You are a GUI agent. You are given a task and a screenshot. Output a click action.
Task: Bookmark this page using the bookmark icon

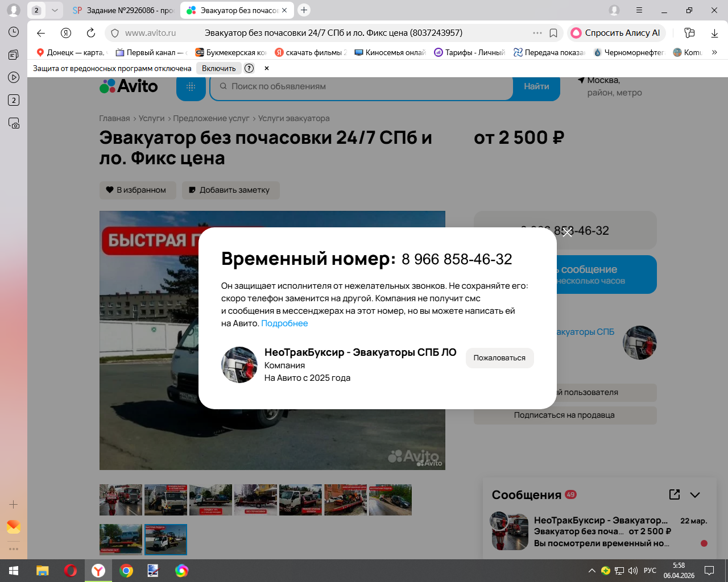click(x=553, y=33)
